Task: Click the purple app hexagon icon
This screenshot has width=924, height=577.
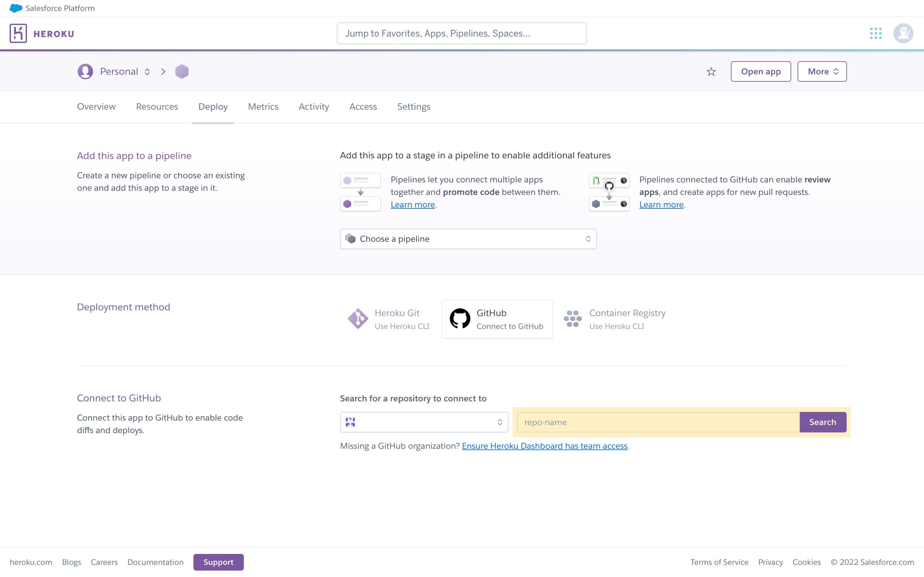Action: (x=182, y=72)
